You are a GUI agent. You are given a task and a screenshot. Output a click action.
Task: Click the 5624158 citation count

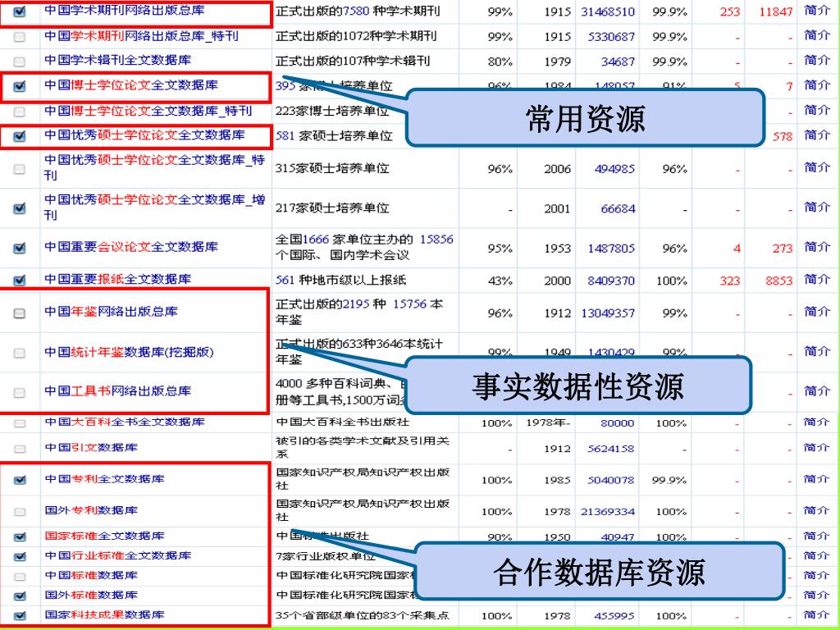coord(610,449)
